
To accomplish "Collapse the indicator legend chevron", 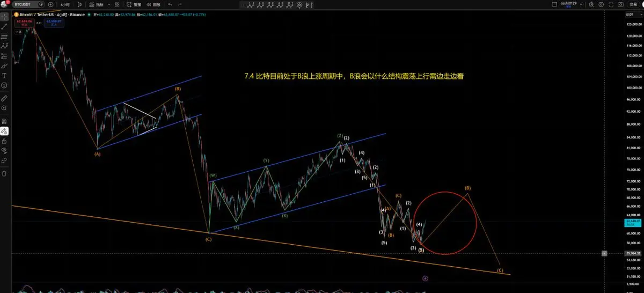I will 16,32.
